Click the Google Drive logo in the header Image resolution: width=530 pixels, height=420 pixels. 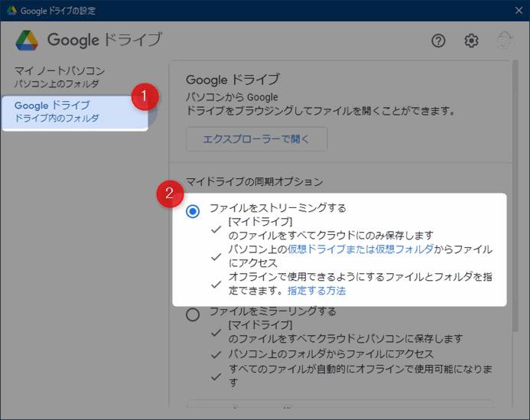(27, 41)
